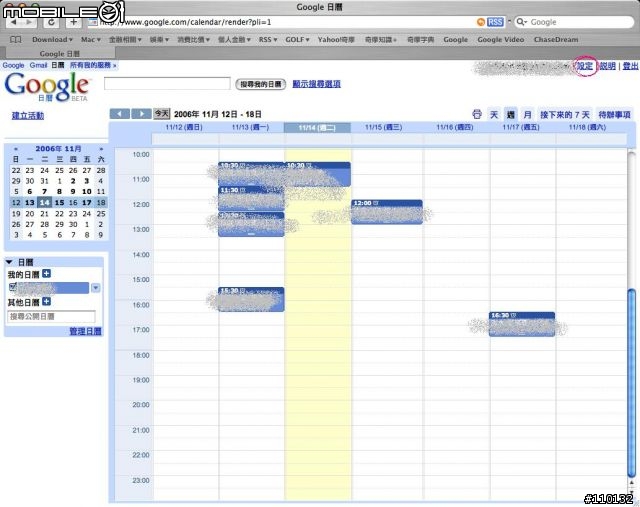Click the 11/15 (週三) day column header
Screen dimensions: 640x507
pos(384,127)
